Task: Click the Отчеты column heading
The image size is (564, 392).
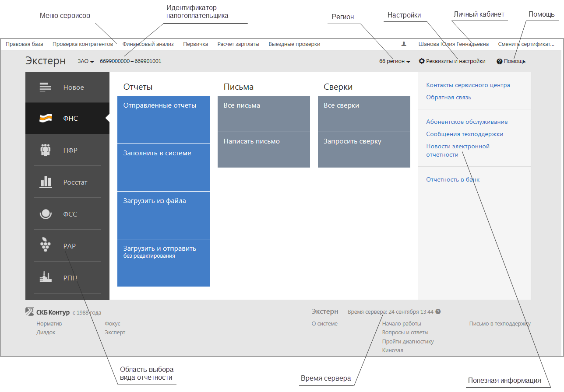Action: [x=138, y=87]
